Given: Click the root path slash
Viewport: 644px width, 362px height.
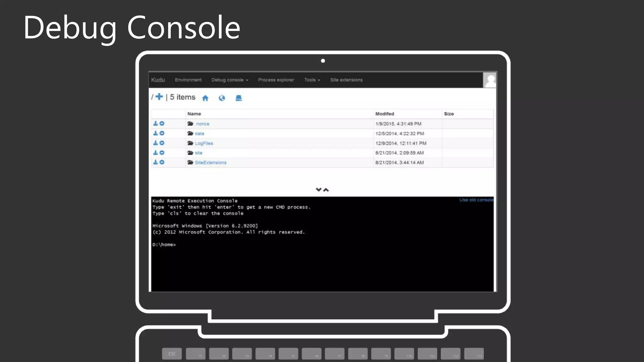Looking at the screenshot, I should (x=152, y=97).
